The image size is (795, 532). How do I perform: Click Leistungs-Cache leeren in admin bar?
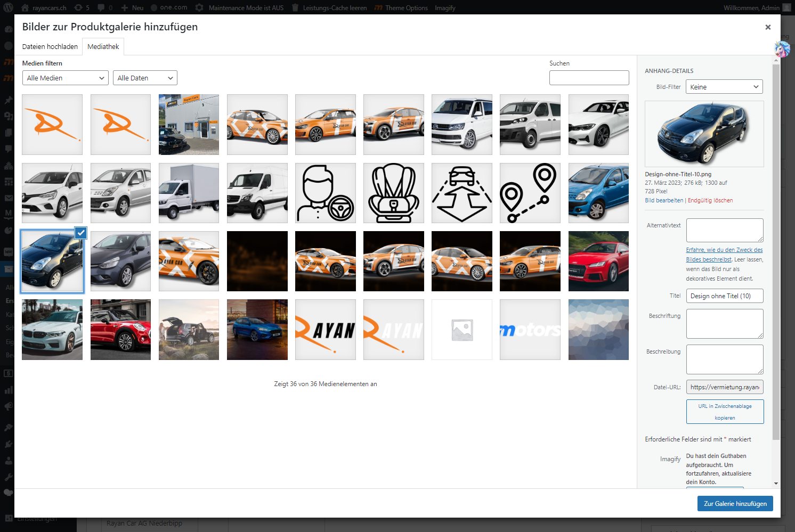click(x=329, y=7)
